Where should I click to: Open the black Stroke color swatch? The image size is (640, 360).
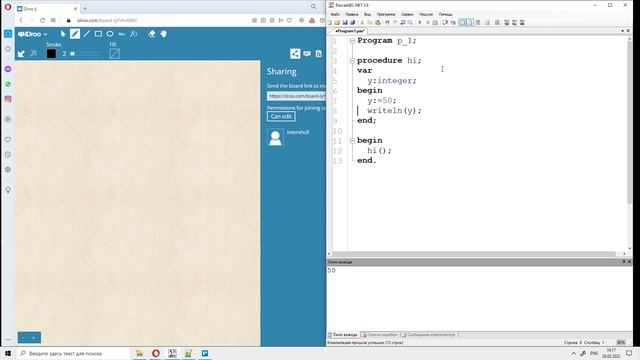coord(51,53)
